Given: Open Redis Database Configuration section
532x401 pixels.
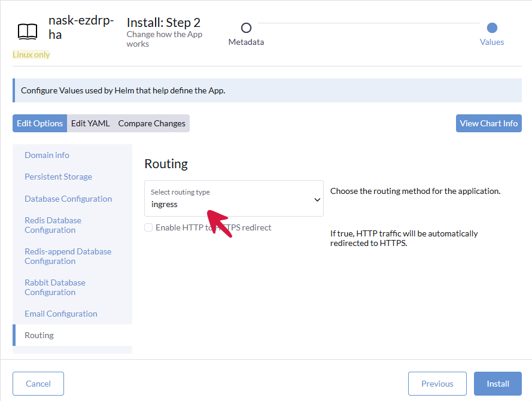Looking at the screenshot, I should click(x=53, y=225).
